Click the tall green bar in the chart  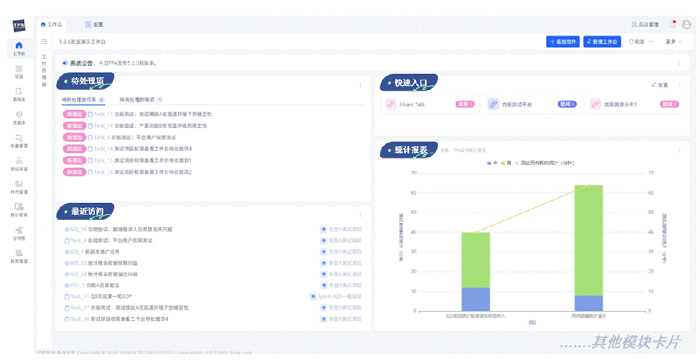pyautogui.click(x=588, y=240)
